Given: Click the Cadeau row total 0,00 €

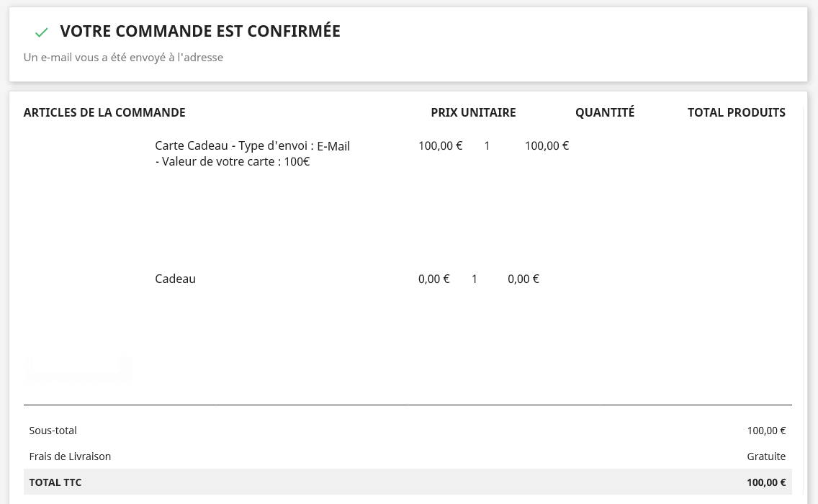Looking at the screenshot, I should click(x=523, y=279).
